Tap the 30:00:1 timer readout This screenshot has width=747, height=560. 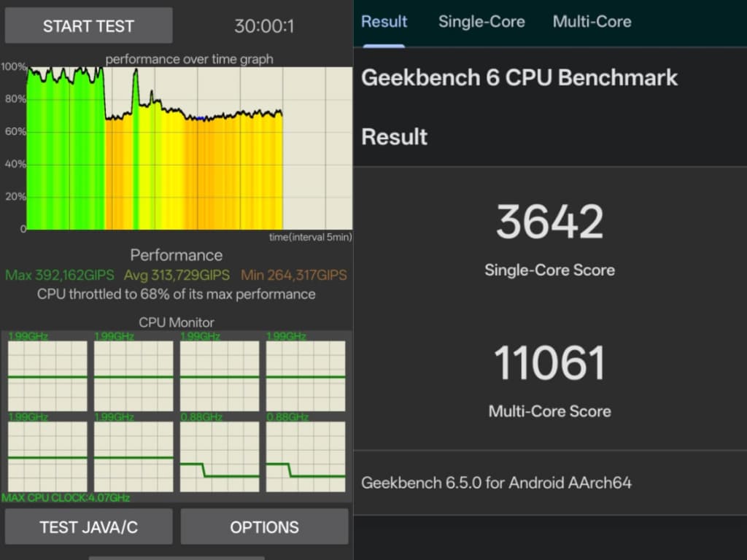click(x=264, y=26)
